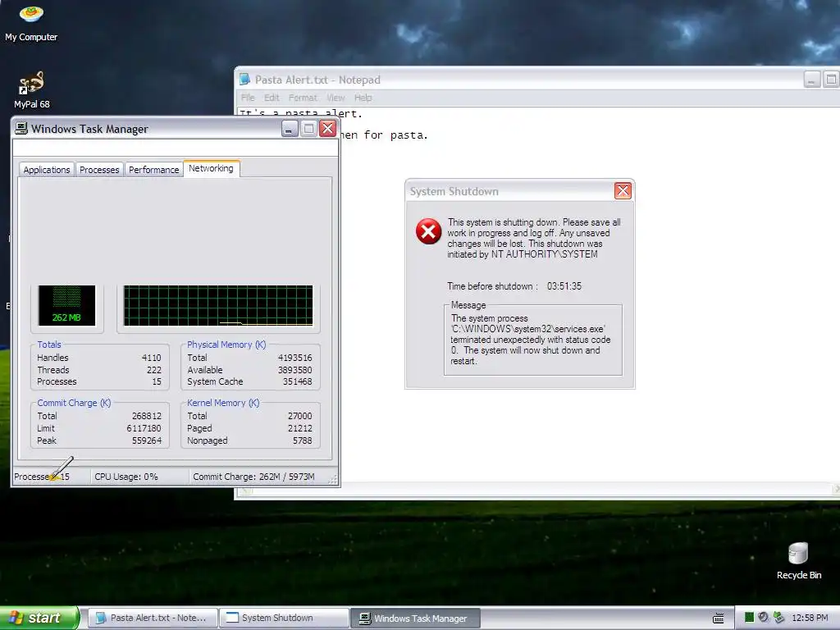Select the Networking tab
The height and width of the screenshot is (630, 840).
pyautogui.click(x=211, y=168)
